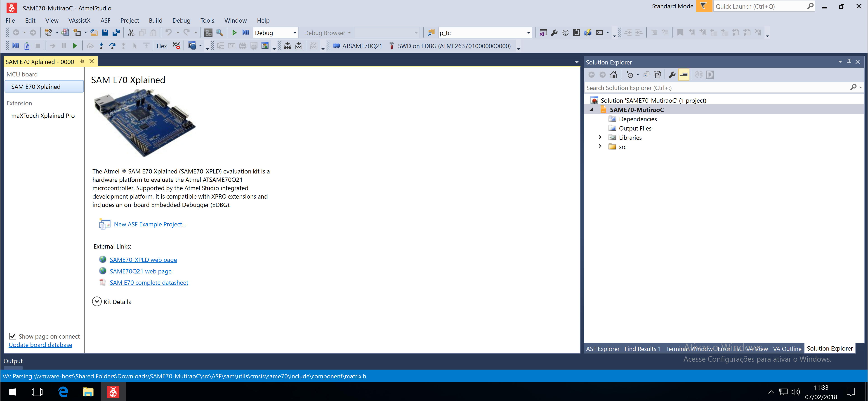This screenshot has width=868, height=401.
Task: Click the wrench properties icon in the main toolbar
Action: [554, 33]
